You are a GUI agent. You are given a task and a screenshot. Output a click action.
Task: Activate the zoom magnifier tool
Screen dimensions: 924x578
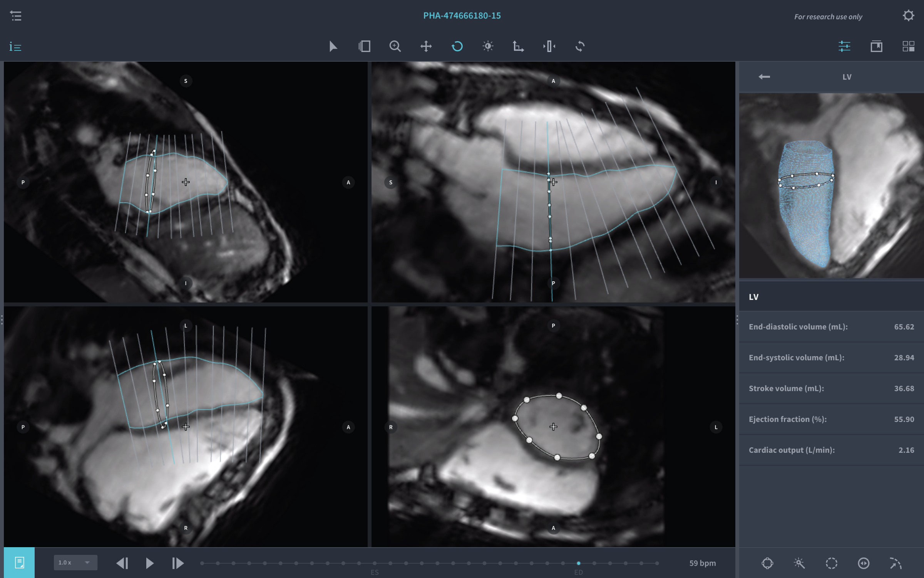click(x=395, y=47)
